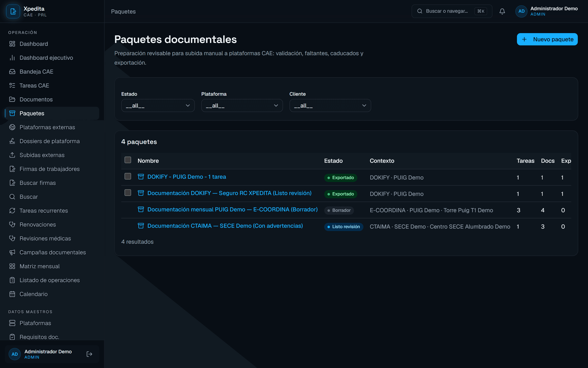This screenshot has width=588, height=368.
Task: Click Exportado badge in DOKIFY - PUIG Demo row
Action: point(341,177)
